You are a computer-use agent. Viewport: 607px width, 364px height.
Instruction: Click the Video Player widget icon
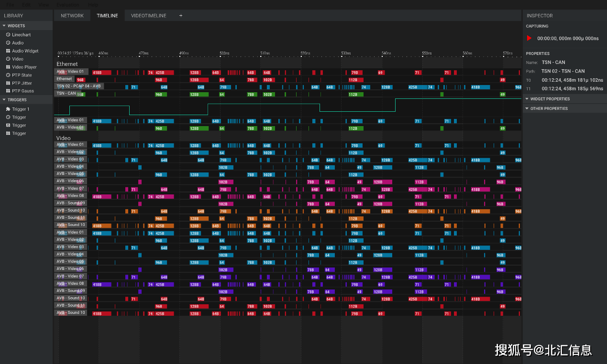point(8,67)
